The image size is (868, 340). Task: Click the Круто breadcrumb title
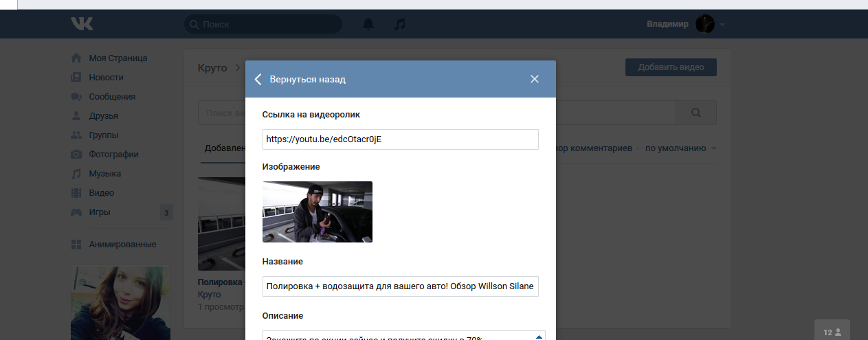[x=212, y=68]
